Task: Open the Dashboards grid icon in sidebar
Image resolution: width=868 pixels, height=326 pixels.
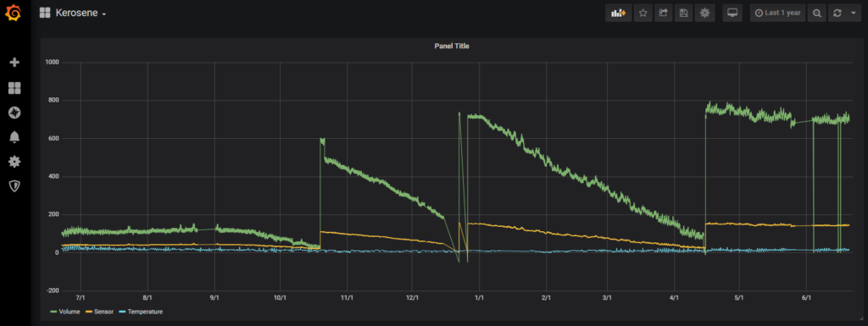Action: click(x=14, y=88)
